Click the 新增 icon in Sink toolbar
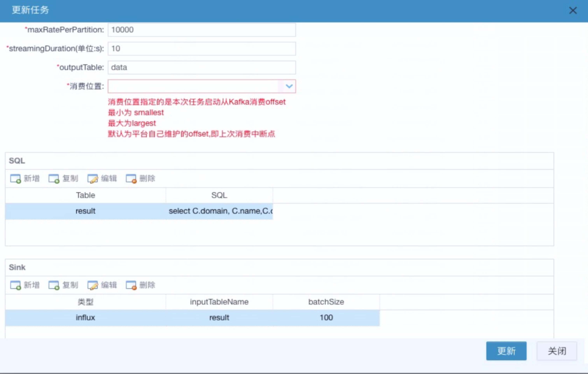 (15, 285)
